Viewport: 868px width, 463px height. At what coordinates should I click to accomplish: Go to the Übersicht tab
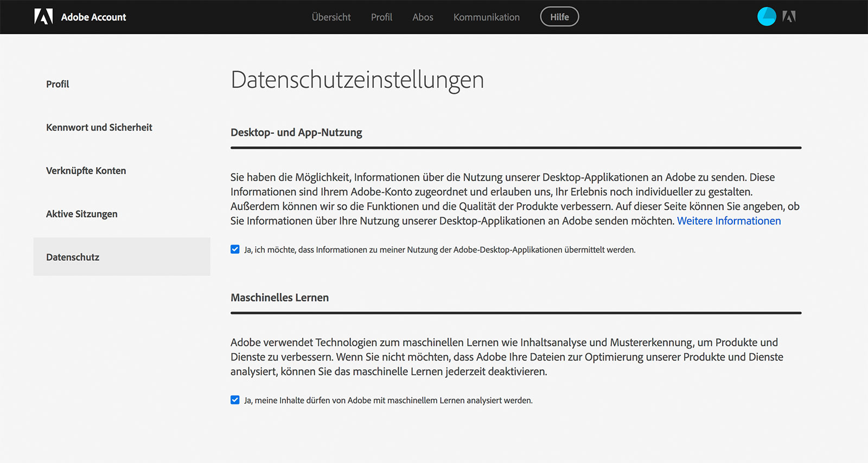[x=331, y=17]
